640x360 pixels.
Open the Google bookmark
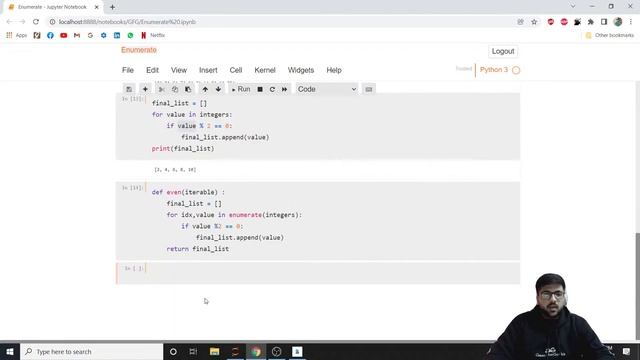pyautogui.click(x=90, y=36)
